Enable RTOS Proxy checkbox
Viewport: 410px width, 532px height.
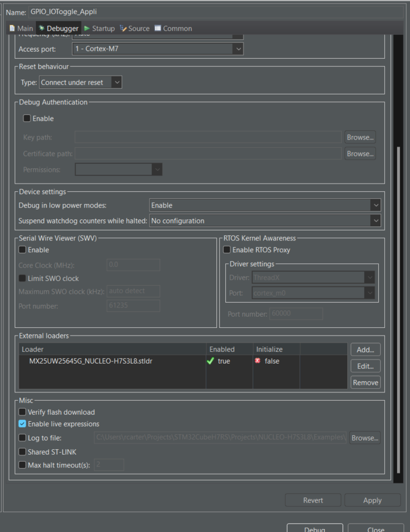[x=227, y=250]
